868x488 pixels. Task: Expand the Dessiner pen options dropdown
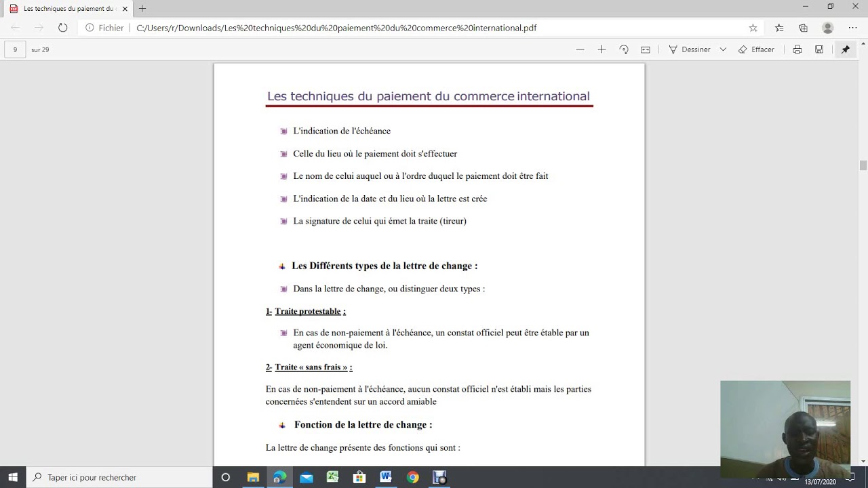[x=723, y=49]
